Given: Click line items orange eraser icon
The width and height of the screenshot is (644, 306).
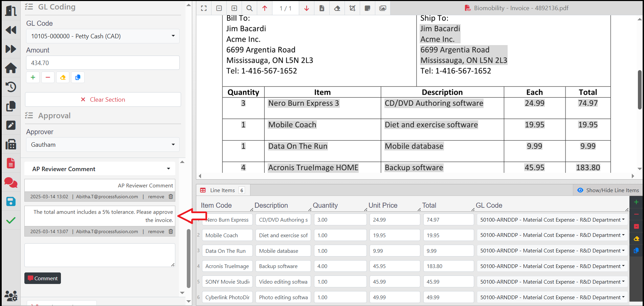Looking at the screenshot, I should [x=636, y=239].
